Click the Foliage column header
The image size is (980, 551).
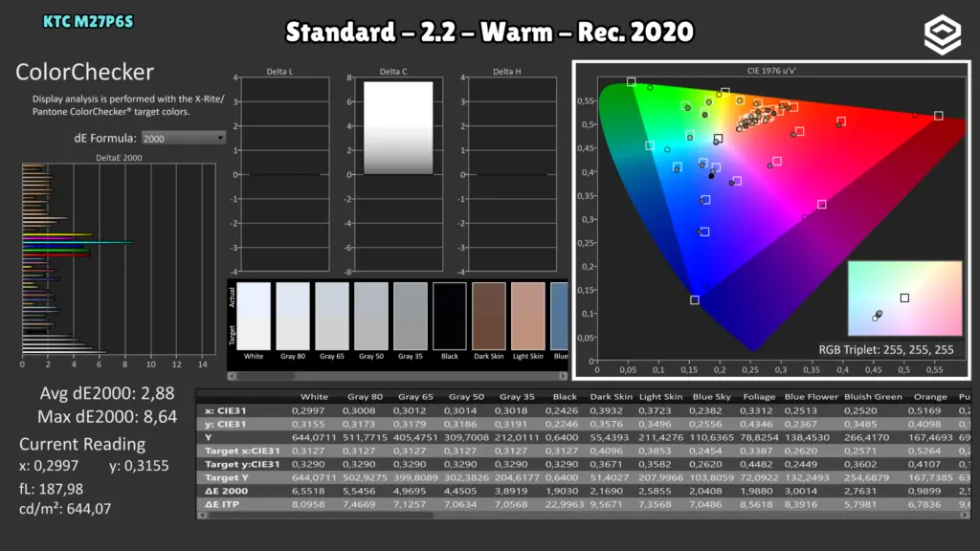pos(759,397)
